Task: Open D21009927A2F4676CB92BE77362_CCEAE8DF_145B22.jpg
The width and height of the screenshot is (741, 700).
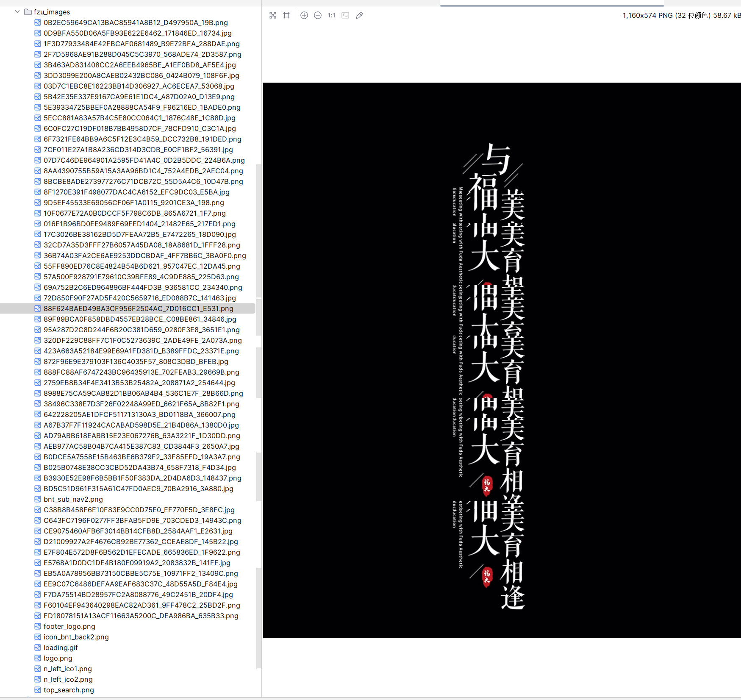Action: point(141,542)
